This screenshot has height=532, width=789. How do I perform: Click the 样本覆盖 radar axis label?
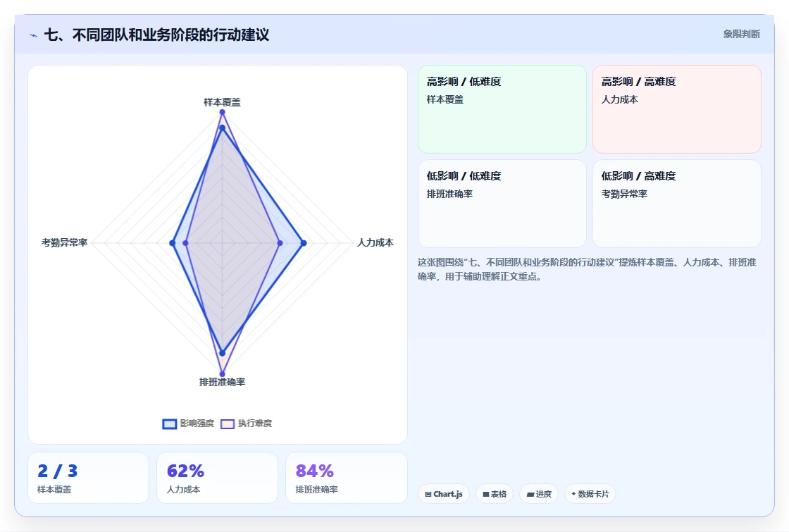point(222,102)
